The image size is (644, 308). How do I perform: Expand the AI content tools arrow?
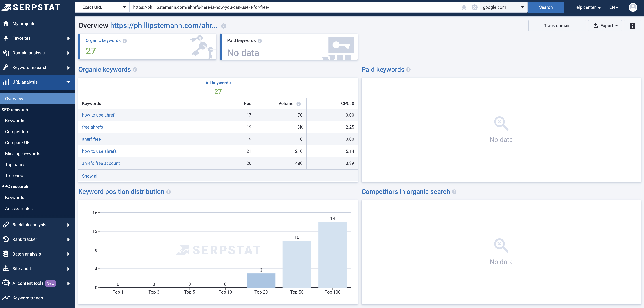pos(68,283)
